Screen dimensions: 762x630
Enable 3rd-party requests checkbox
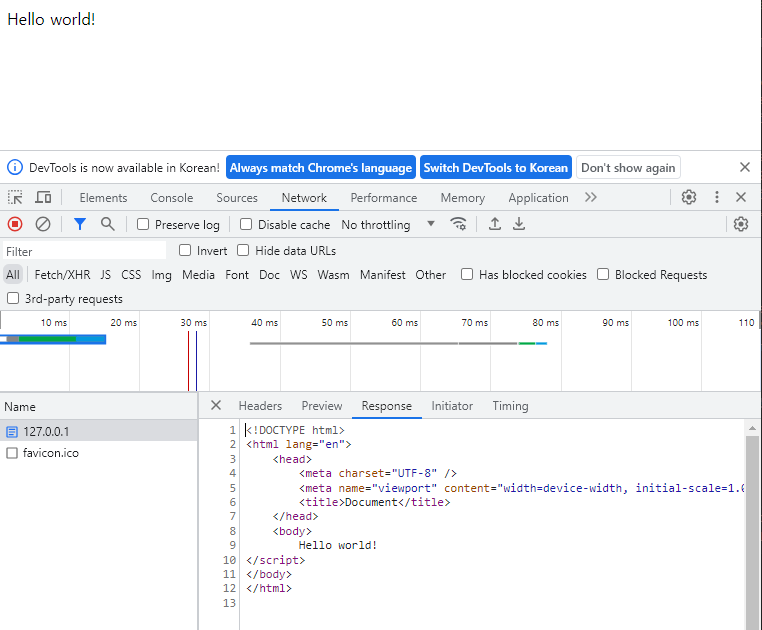click(x=13, y=298)
